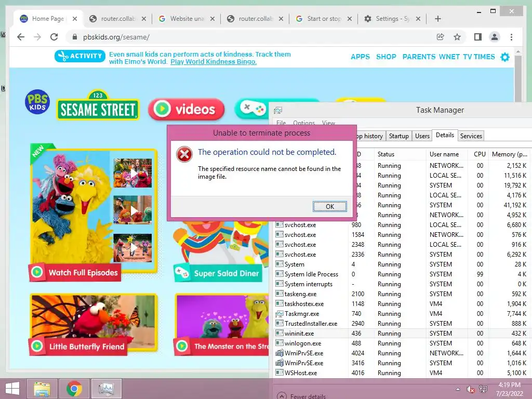Open the Users tab in Task Manager

[x=422, y=136]
